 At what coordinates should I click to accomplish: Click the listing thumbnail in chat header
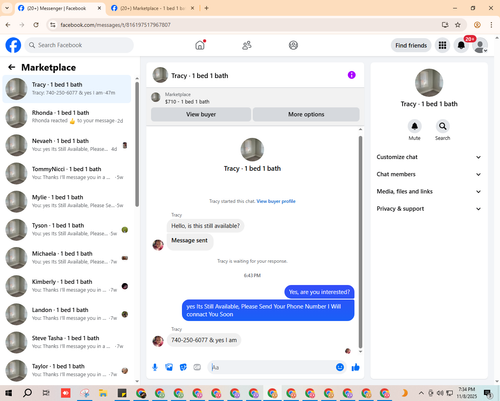pyautogui.click(x=156, y=97)
